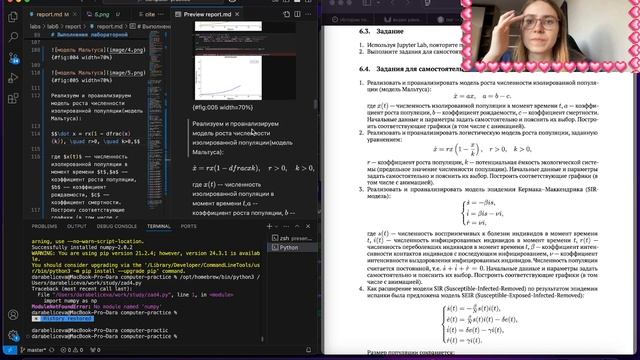Click the Synchronize Changes icon in the status bar
This screenshot has width=640, height=360.
click(x=52, y=350)
